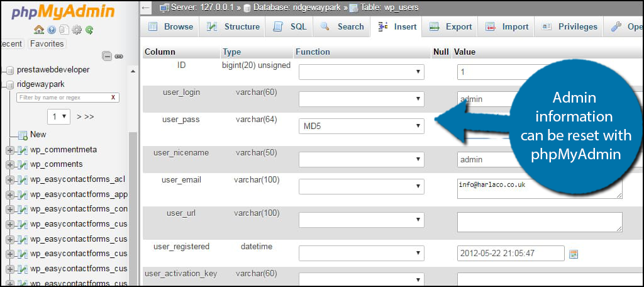Click the user_registered date value field
Screen dimensions: 644x287
[511, 253]
